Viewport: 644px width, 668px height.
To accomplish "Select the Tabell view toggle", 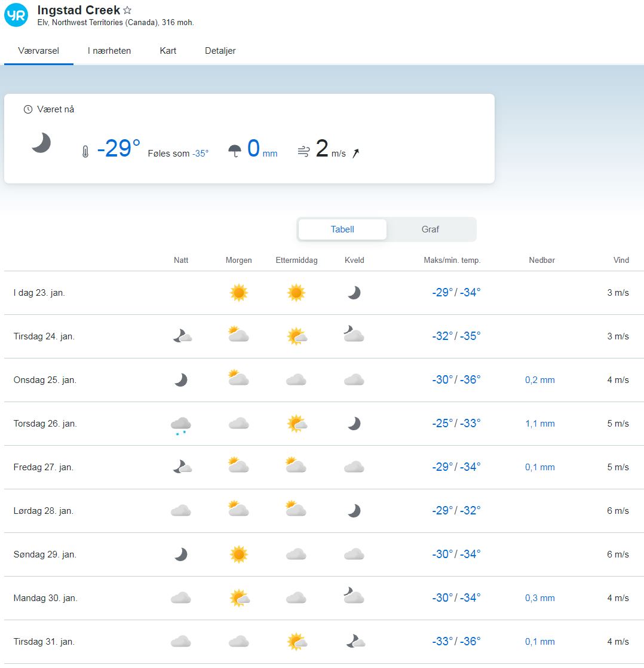I will tap(342, 229).
